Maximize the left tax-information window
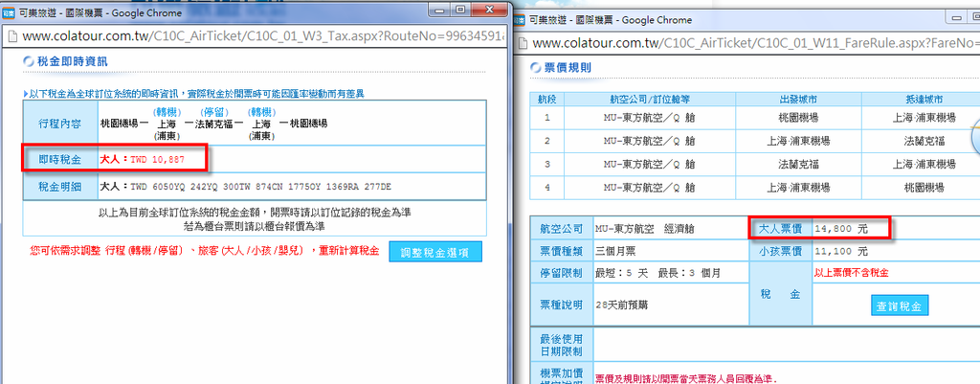Image resolution: width=980 pixels, height=384 pixels. coord(460,9)
